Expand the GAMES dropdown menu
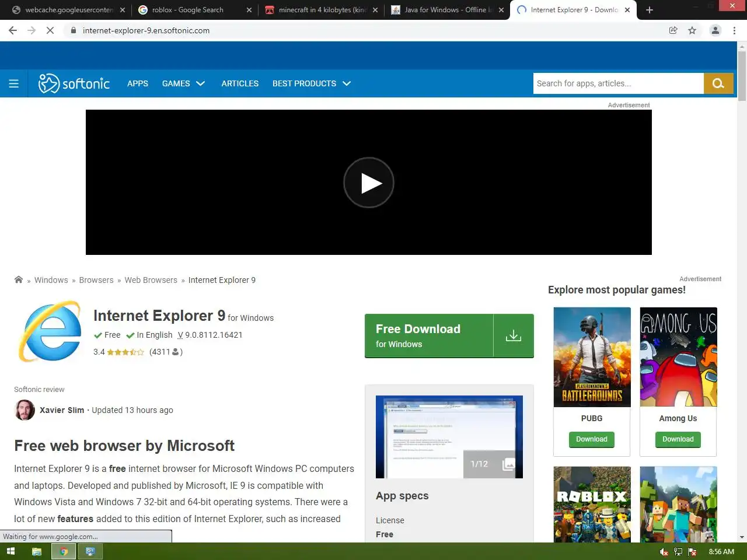 [x=183, y=83]
